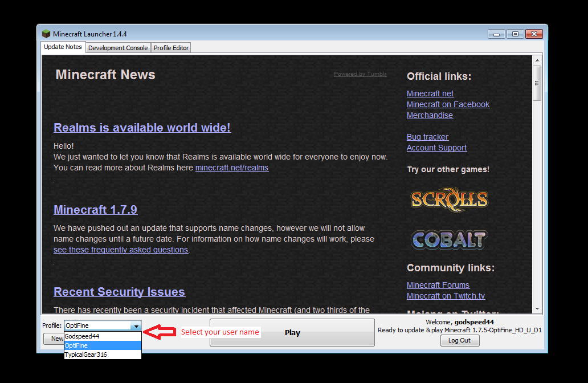Visit the Minecraft.net official link
The width and height of the screenshot is (588, 383).
tap(430, 93)
